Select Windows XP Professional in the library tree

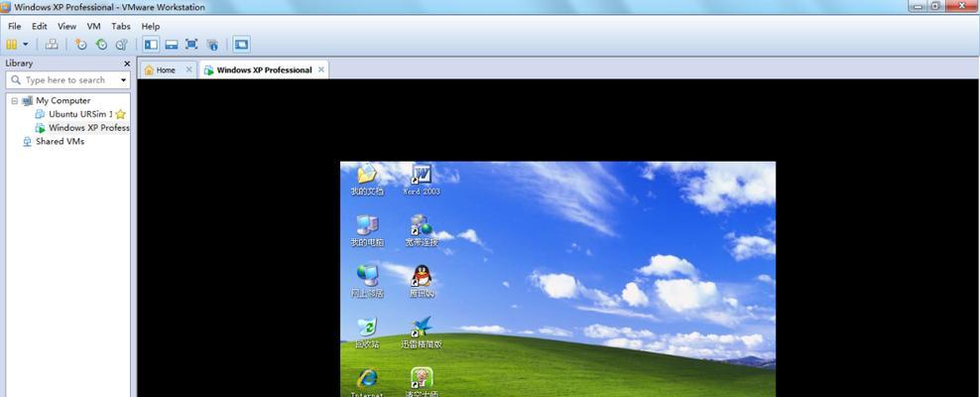(88, 128)
